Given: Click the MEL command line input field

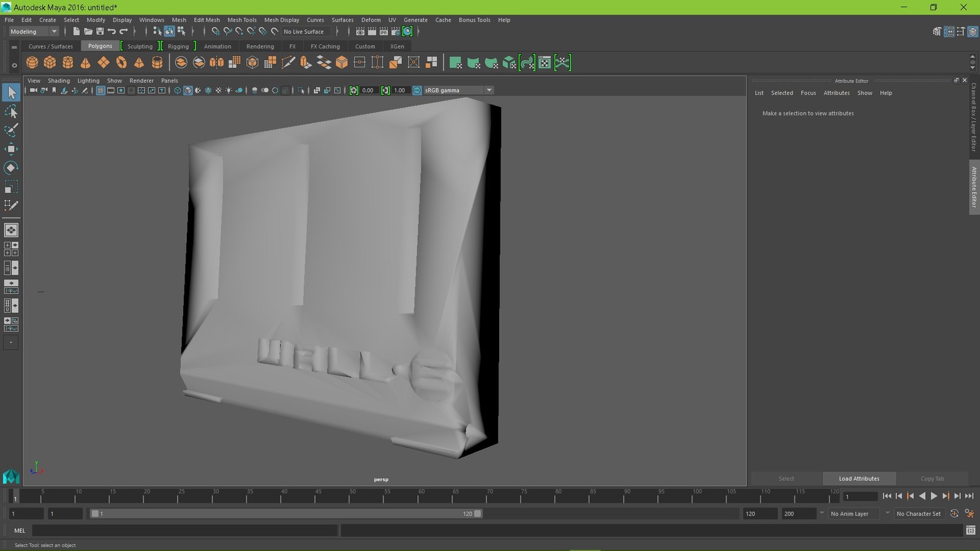Looking at the screenshot, I should (184, 530).
